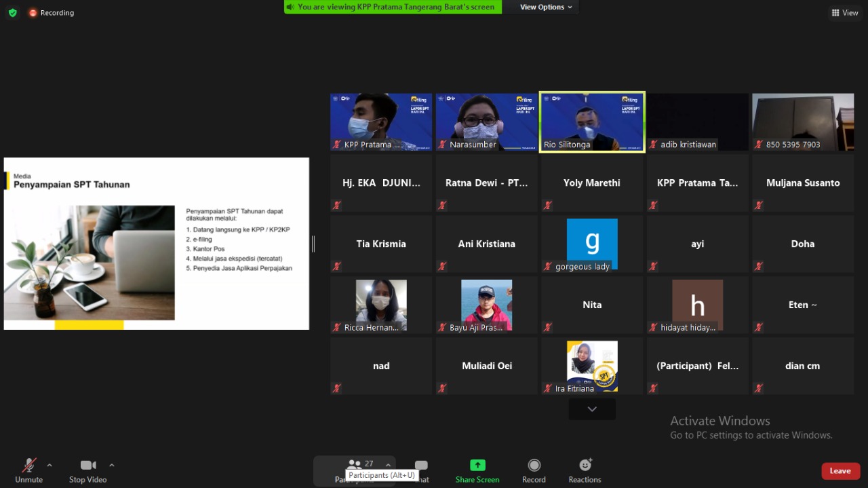Expand audio options arrow beside Unmute
The height and width of the screenshot is (488, 868).
50,465
